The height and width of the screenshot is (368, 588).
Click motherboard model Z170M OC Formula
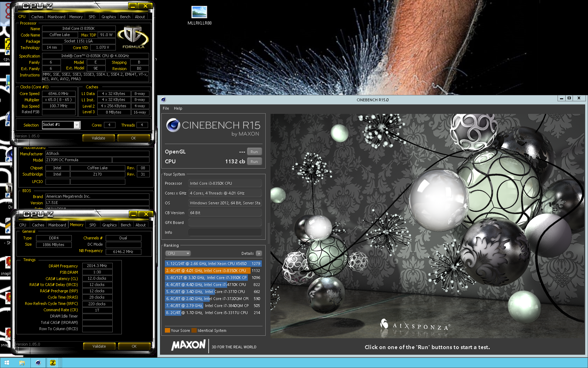(x=78, y=160)
